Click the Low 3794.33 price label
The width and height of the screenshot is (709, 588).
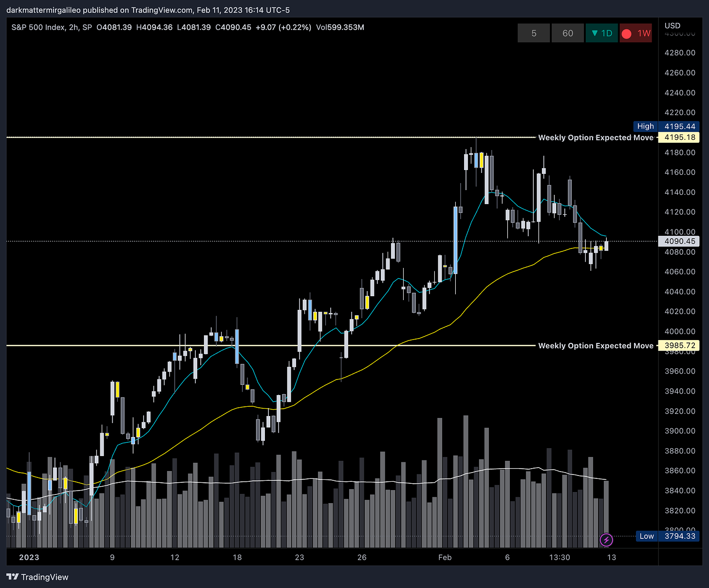(x=668, y=536)
